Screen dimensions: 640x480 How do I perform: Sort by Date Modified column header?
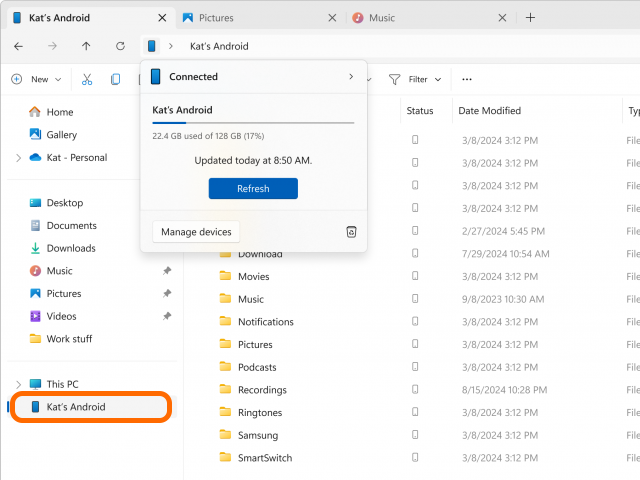click(489, 111)
